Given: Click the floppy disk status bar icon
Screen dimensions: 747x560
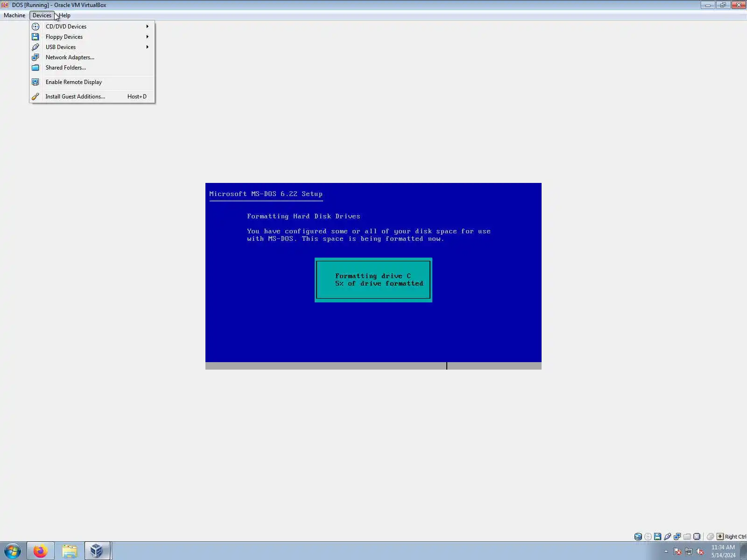Looking at the screenshot, I should (657, 537).
